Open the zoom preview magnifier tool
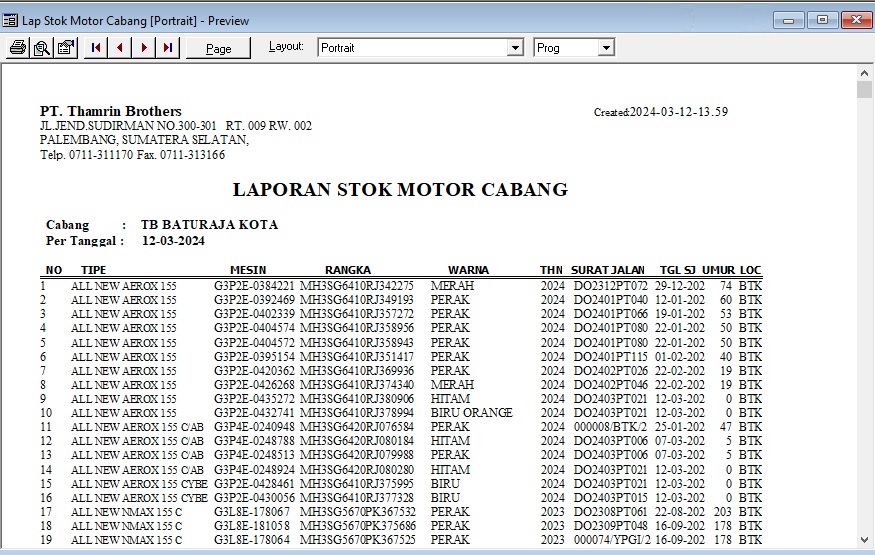Viewport: 875px width, 555px height. 42,47
